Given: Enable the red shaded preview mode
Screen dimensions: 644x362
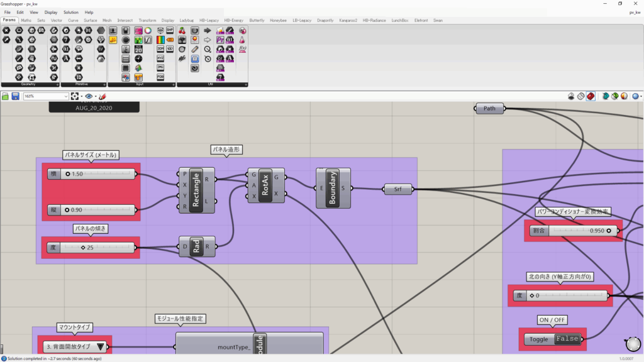Looking at the screenshot, I should pos(591,96).
